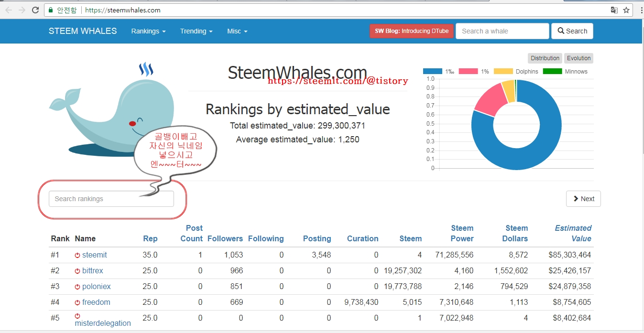Viewport: 644px width, 333px height.
Task: Click the Search rankings input
Action: (111, 199)
